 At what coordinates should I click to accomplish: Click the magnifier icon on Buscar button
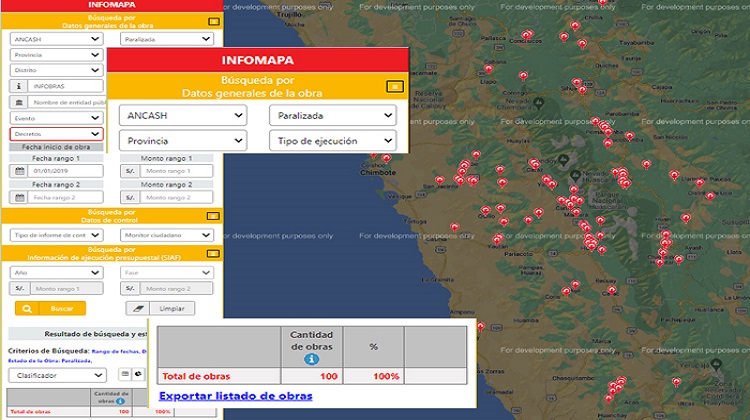tap(27, 309)
